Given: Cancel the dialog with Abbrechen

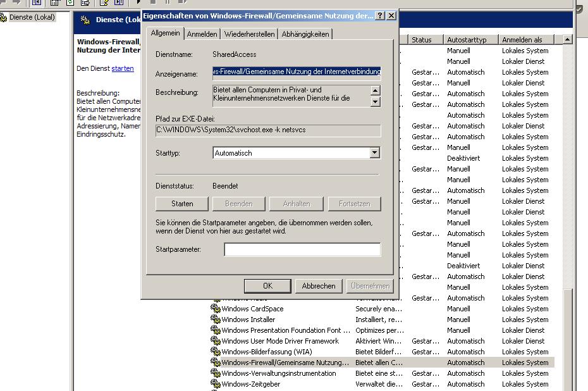Looking at the screenshot, I should pyautogui.click(x=319, y=286).
